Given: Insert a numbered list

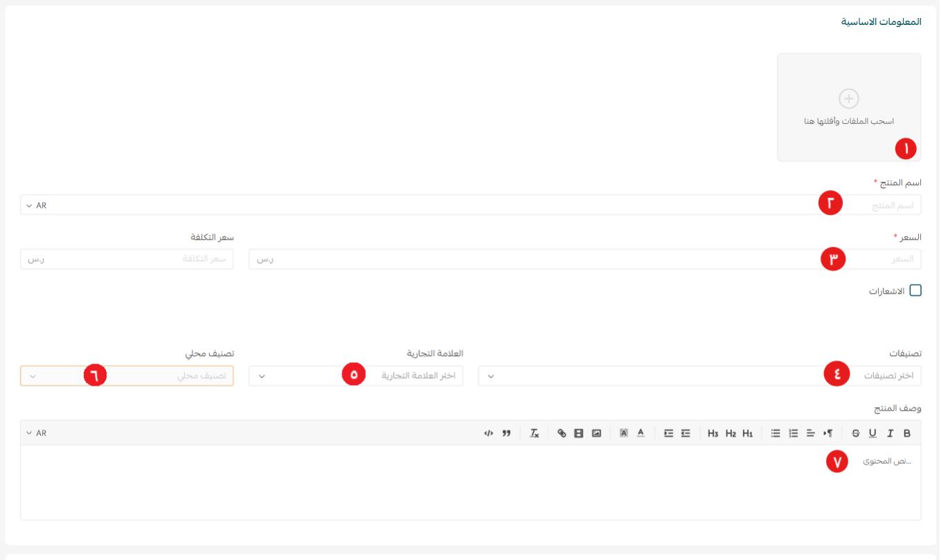Looking at the screenshot, I should [x=792, y=433].
